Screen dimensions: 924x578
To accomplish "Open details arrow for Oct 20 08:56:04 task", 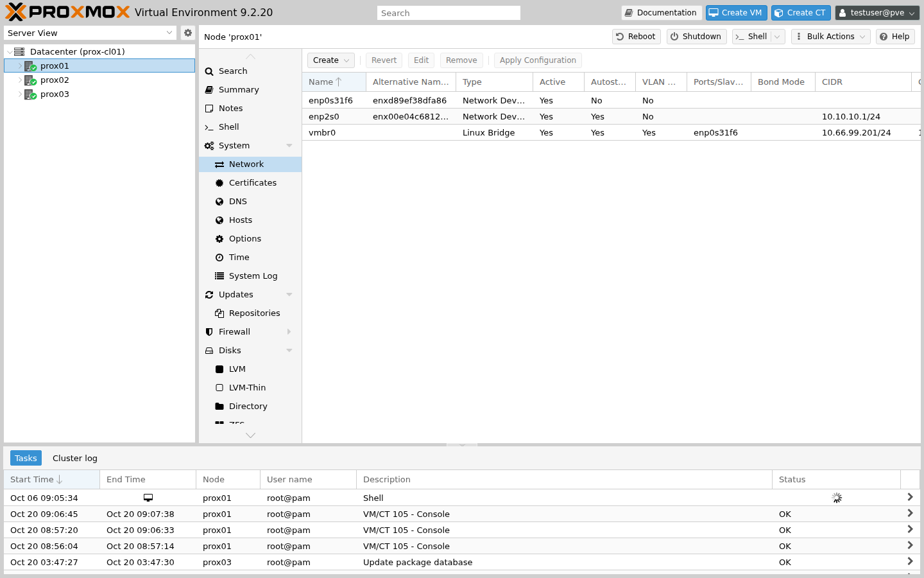I will 910,545.
